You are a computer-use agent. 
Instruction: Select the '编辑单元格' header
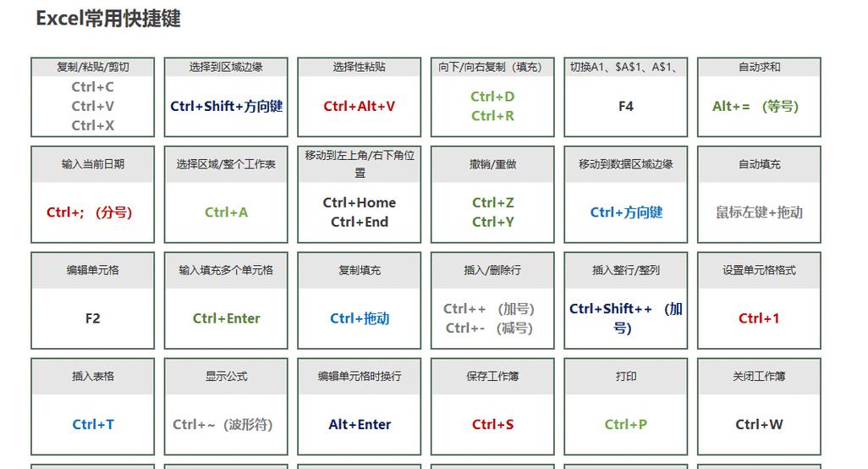click(92, 270)
